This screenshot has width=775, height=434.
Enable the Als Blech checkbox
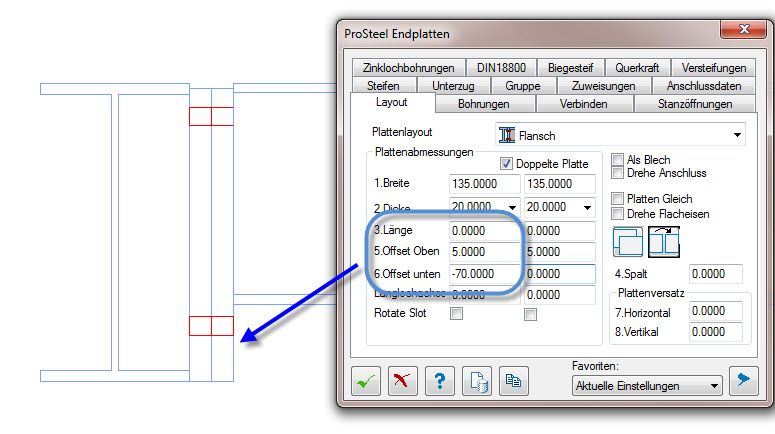[617, 159]
